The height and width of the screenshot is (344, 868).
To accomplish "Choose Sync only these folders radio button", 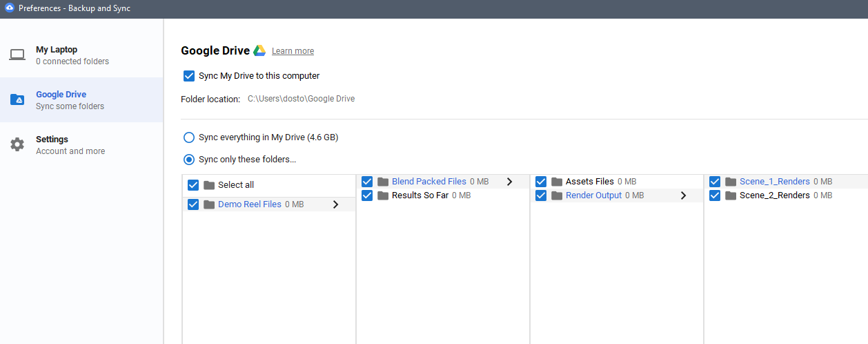I will click(x=189, y=160).
